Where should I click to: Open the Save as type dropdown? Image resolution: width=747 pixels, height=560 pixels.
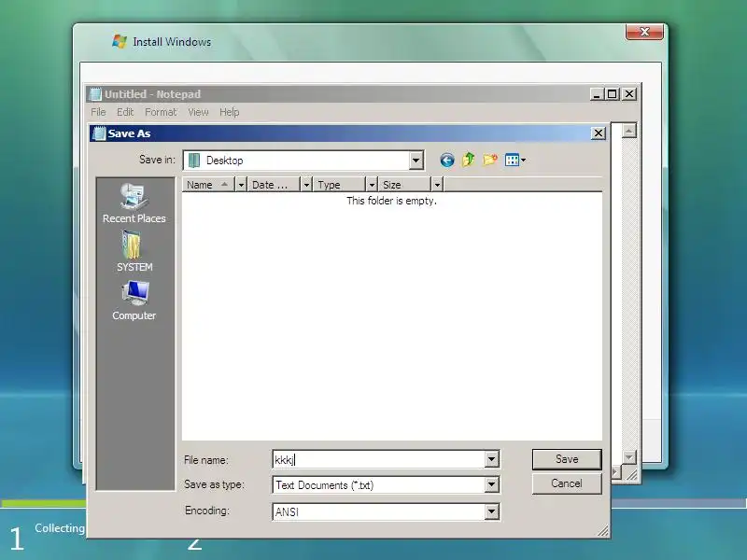tap(492, 485)
